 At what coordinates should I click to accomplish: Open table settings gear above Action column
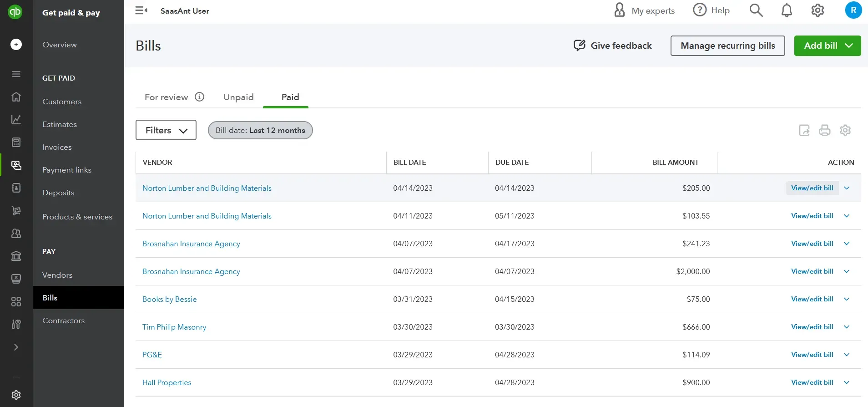click(x=845, y=130)
